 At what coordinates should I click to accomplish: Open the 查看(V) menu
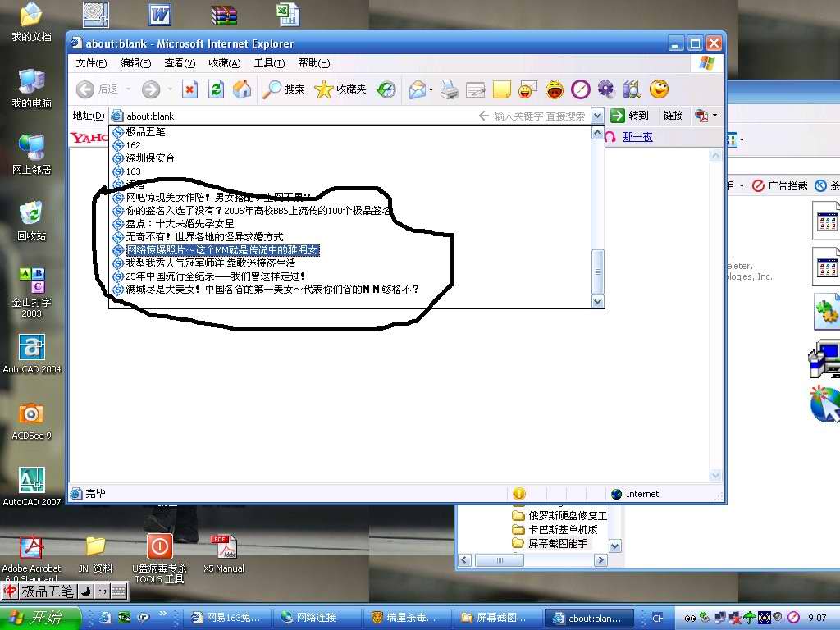180,63
